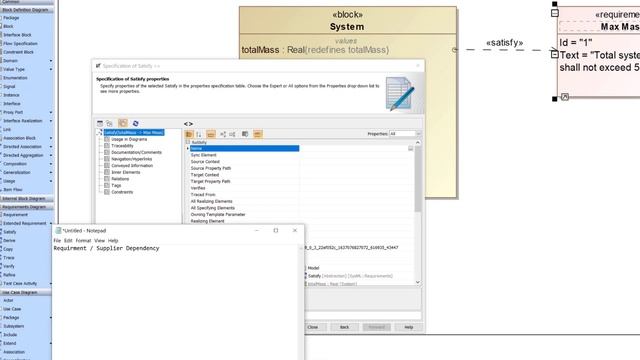Choose the Requirement palette tool

click(x=16, y=215)
